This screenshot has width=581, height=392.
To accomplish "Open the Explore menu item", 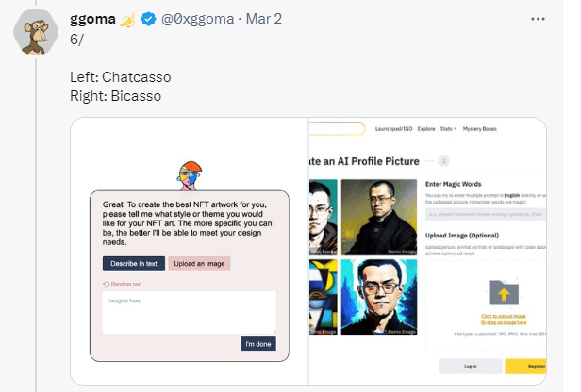I will click(x=426, y=128).
